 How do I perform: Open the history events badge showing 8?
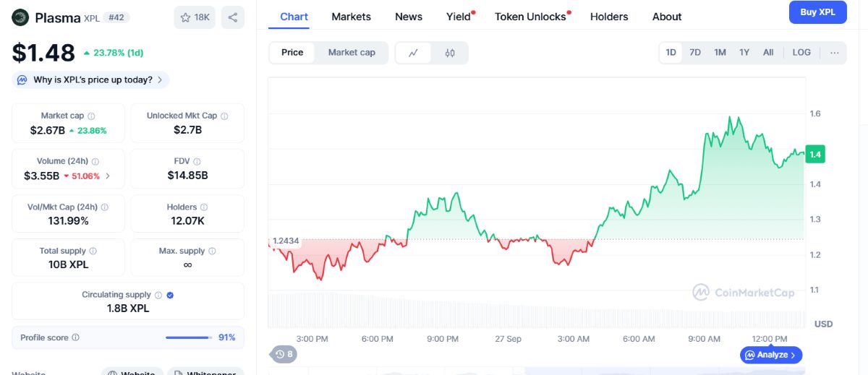coord(283,354)
